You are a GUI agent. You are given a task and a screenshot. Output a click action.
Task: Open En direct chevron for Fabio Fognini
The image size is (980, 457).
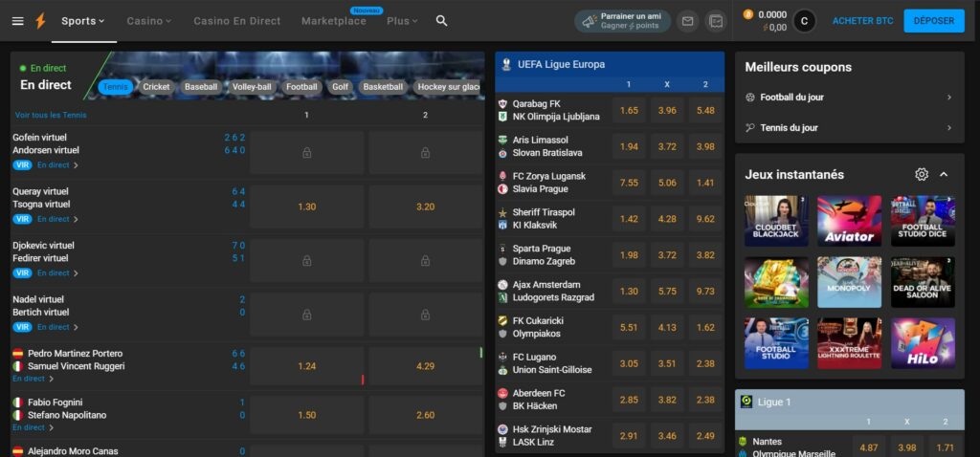tap(52, 427)
